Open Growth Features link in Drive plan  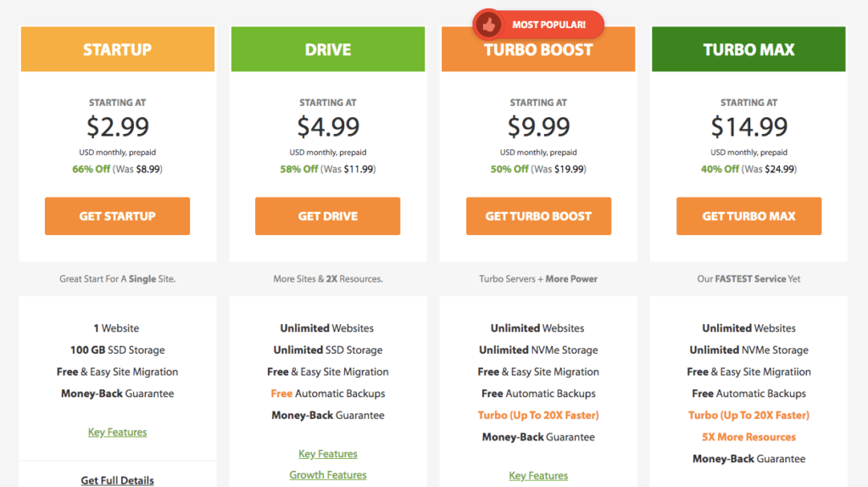(x=328, y=475)
